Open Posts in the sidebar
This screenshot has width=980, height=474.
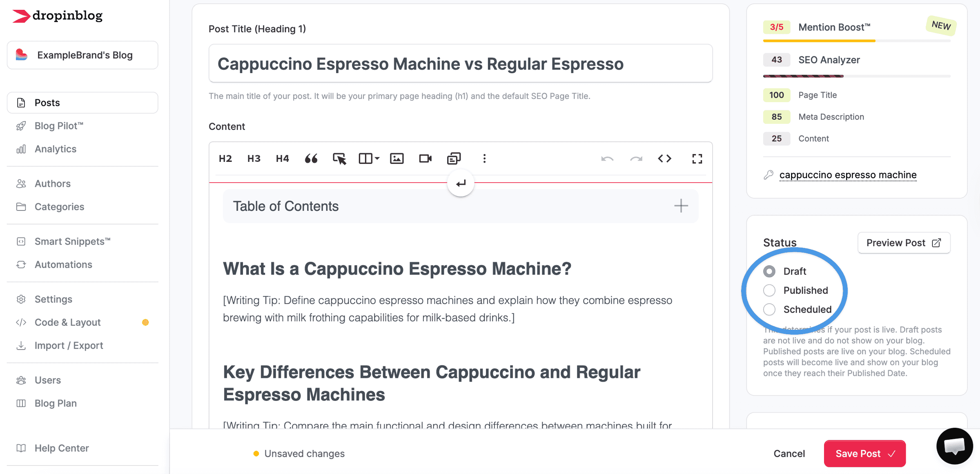(82, 103)
